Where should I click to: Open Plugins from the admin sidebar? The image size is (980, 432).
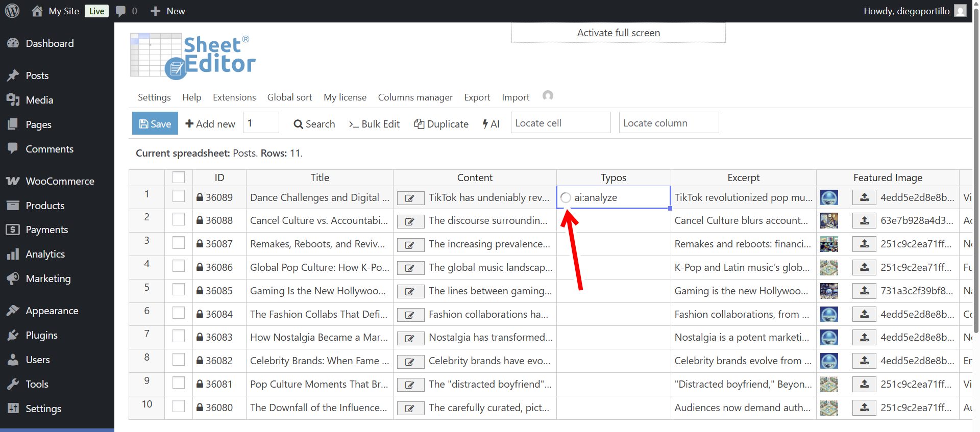41,335
